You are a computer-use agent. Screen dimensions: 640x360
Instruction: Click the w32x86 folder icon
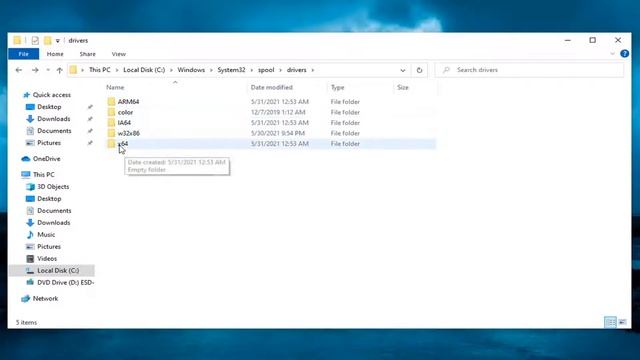(111, 133)
